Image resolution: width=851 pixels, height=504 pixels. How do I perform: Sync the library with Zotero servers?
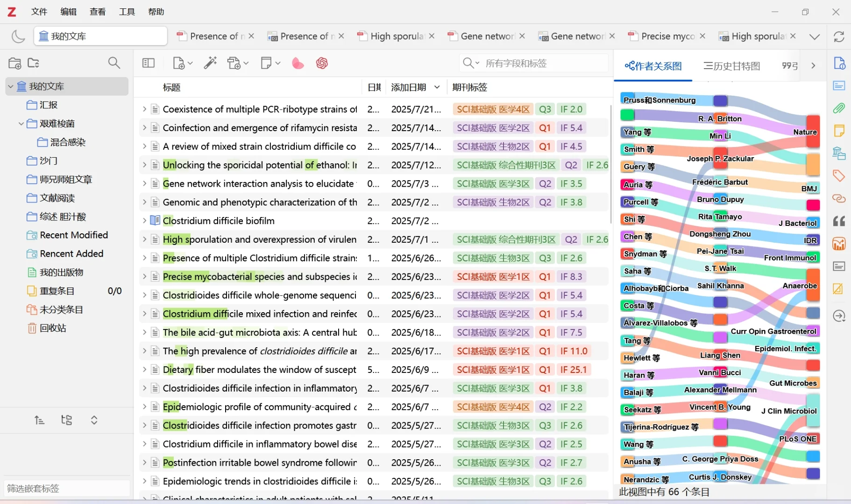pyautogui.click(x=839, y=36)
